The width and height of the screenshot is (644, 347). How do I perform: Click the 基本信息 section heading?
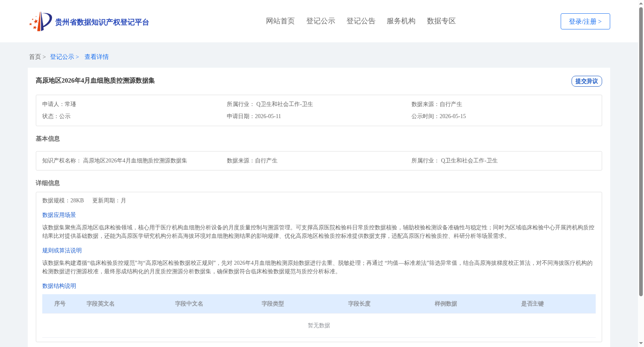pyautogui.click(x=47, y=139)
